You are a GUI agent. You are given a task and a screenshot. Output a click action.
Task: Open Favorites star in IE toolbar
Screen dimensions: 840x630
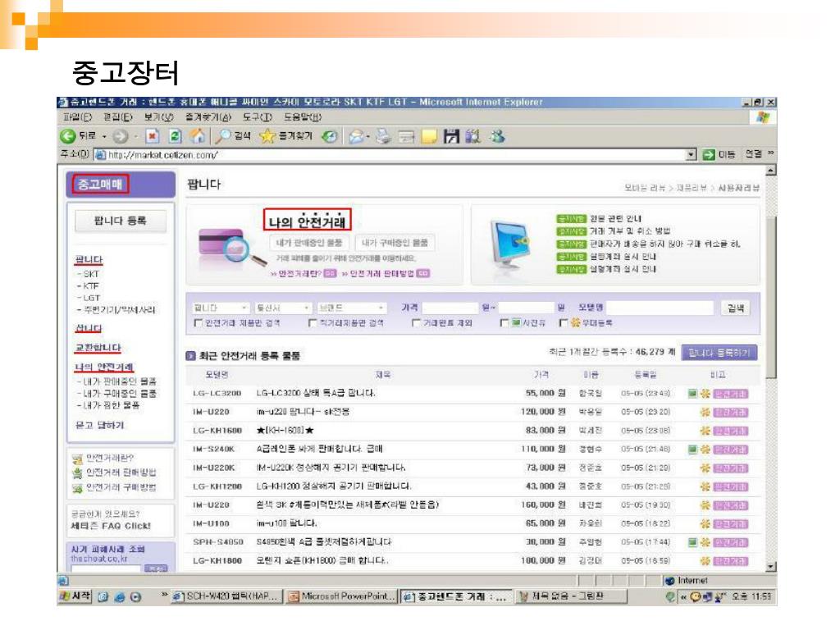[267, 137]
